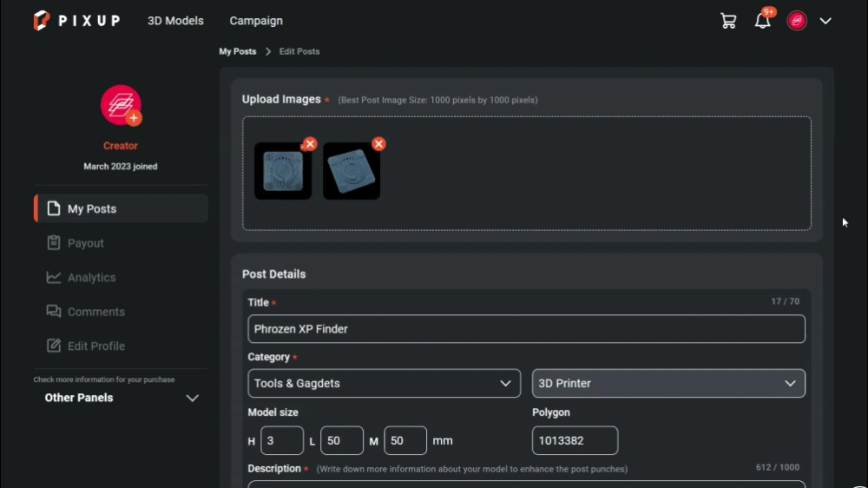Change the creator profile picture
The image size is (868, 488).
120,105
